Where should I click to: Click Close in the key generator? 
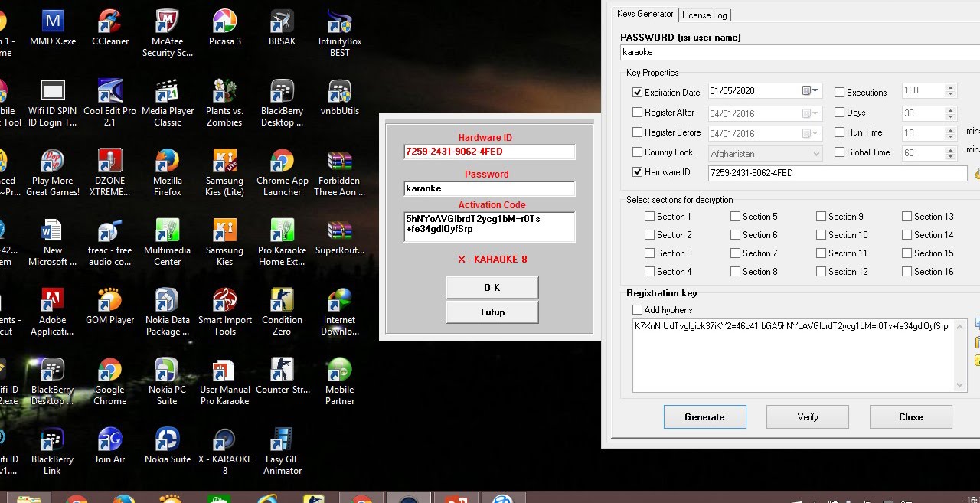[x=910, y=417]
